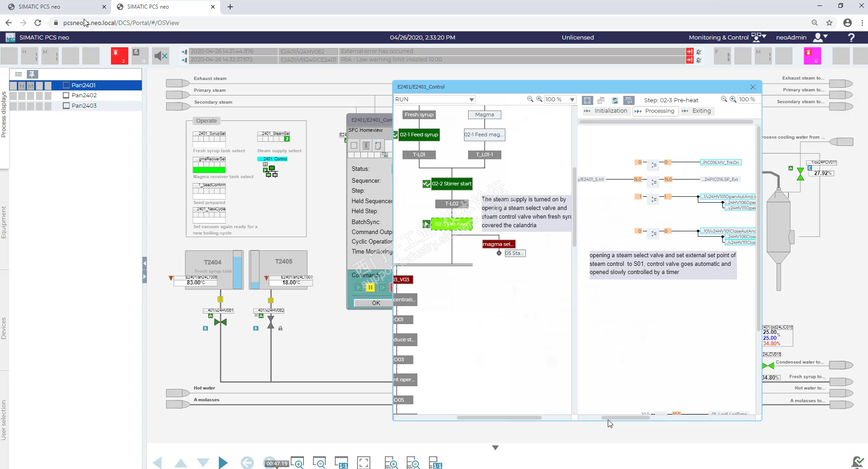Zoom in on the step detail pane
Viewport: 868px width, 469px height.
coord(733,99)
